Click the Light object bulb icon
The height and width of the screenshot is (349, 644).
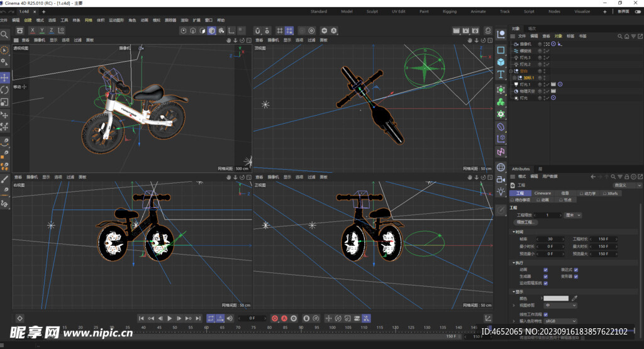pos(501,191)
